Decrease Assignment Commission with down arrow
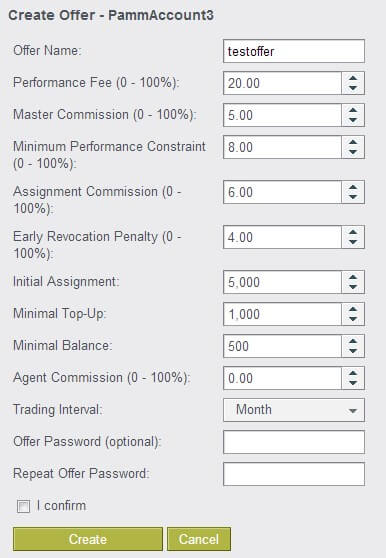Screen dimensions: 386x558 click(353, 197)
